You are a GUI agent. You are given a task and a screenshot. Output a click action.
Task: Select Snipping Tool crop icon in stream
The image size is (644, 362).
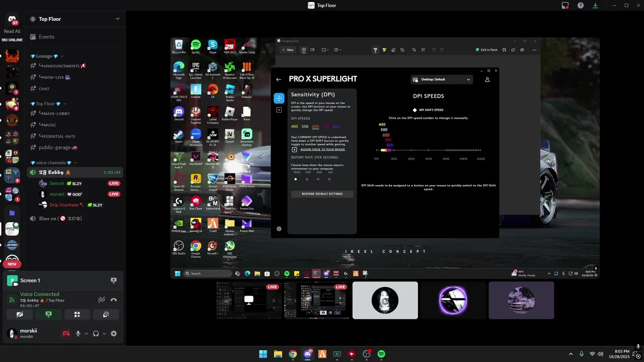tap(414, 50)
